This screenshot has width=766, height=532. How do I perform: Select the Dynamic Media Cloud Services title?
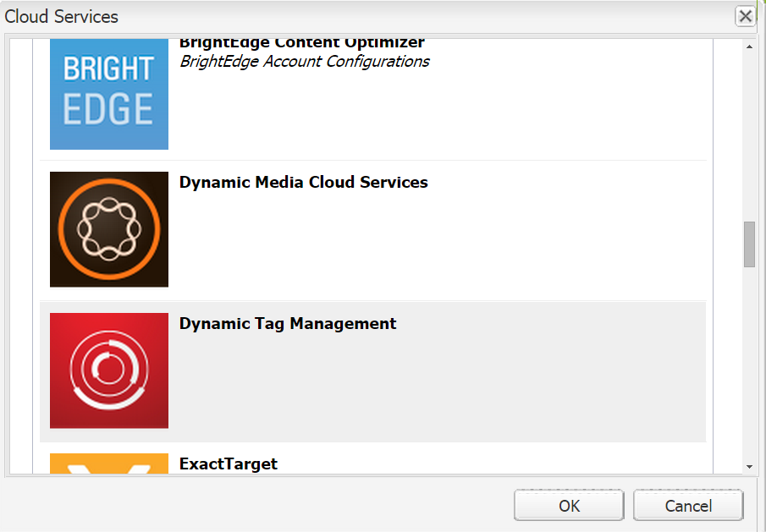pos(304,183)
